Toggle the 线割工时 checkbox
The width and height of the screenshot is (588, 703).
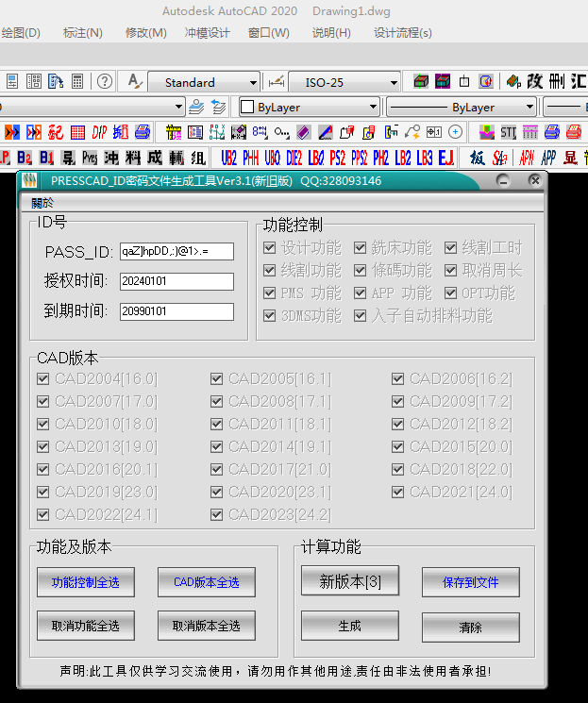click(451, 247)
